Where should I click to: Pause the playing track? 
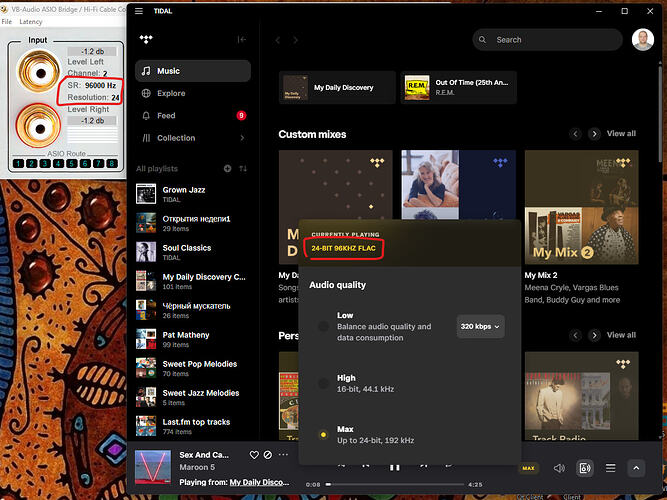(x=394, y=467)
